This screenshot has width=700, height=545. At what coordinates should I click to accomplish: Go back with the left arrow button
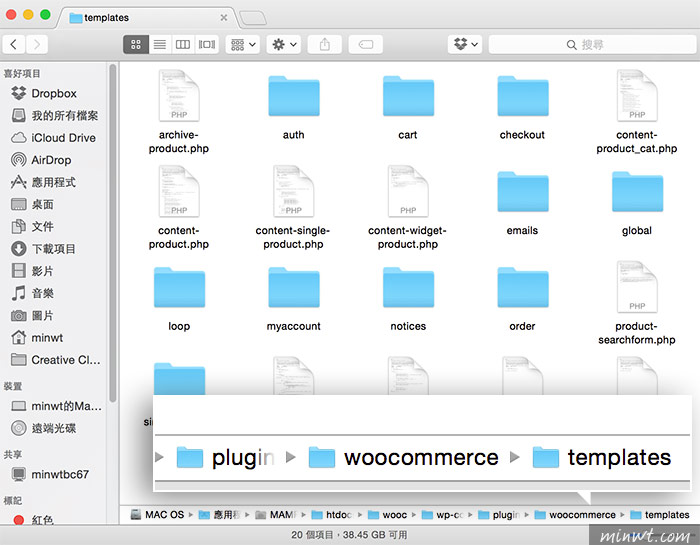(x=14, y=44)
